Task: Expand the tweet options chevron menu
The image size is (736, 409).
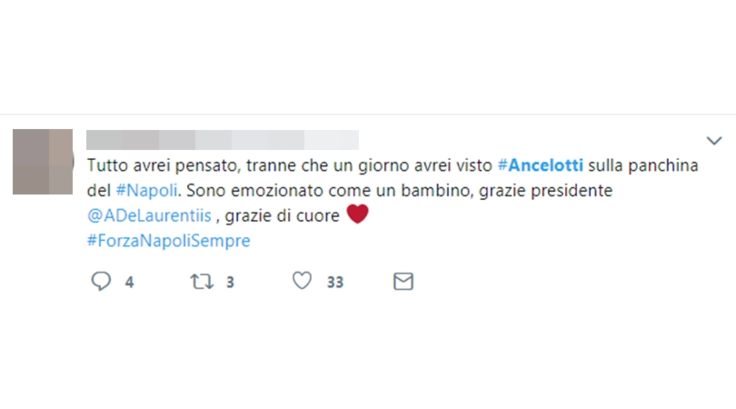Action: 714,140
